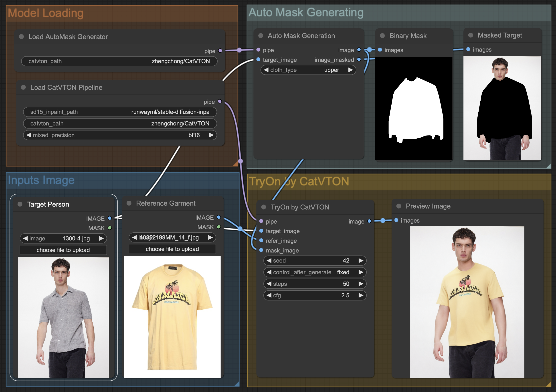Click choose file to upload under Reference Garment

pos(172,249)
